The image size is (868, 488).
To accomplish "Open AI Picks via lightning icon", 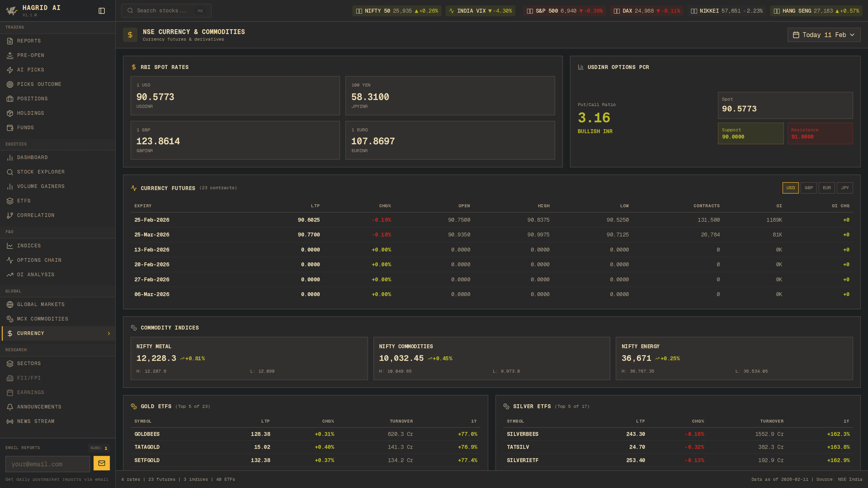I will coord(10,70).
